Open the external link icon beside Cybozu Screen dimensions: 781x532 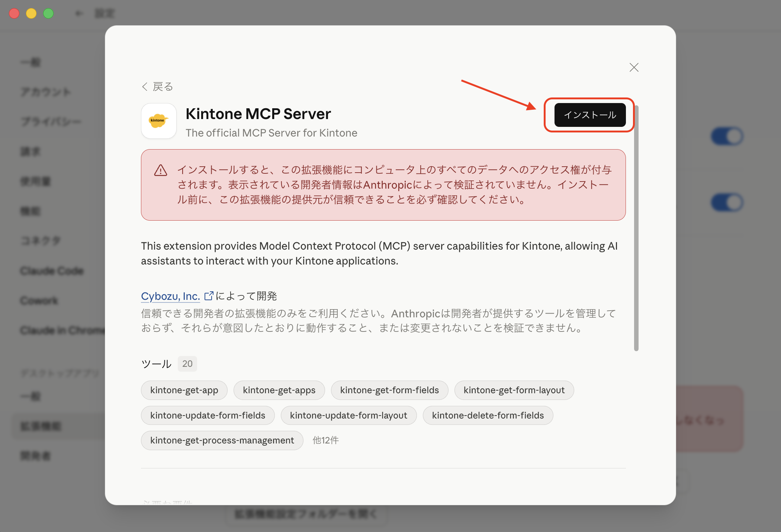pos(209,296)
